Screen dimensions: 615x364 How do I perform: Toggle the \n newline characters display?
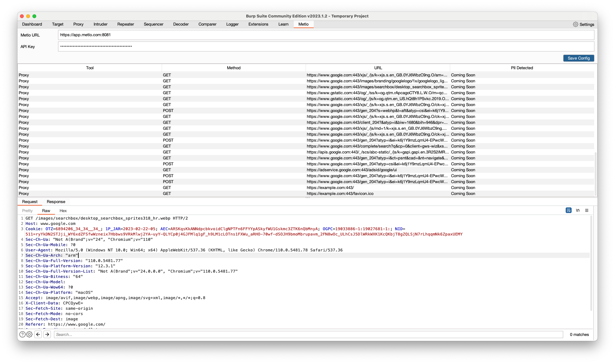pos(577,210)
